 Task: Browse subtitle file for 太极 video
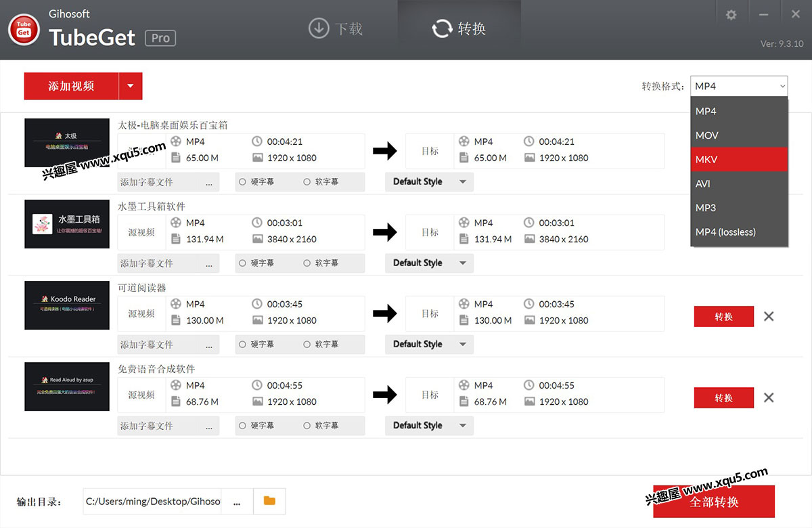click(x=209, y=182)
